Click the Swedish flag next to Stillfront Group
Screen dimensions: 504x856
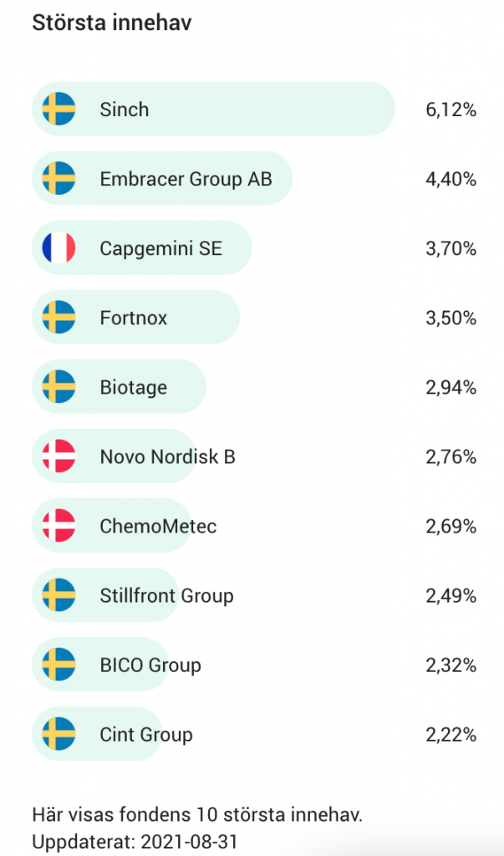point(59,595)
